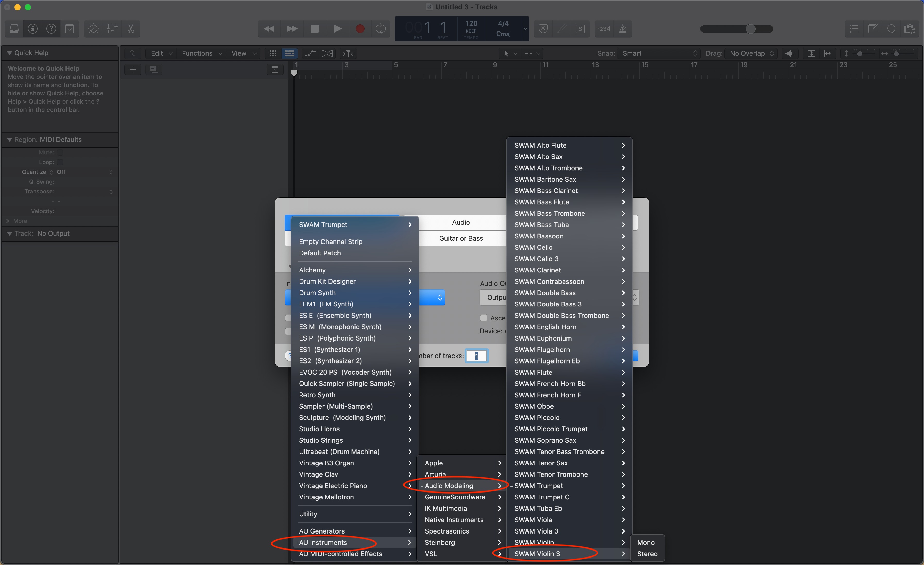Open the Drag No Overlap dropdown
Viewport: 924px width, 565px height.
[751, 53]
